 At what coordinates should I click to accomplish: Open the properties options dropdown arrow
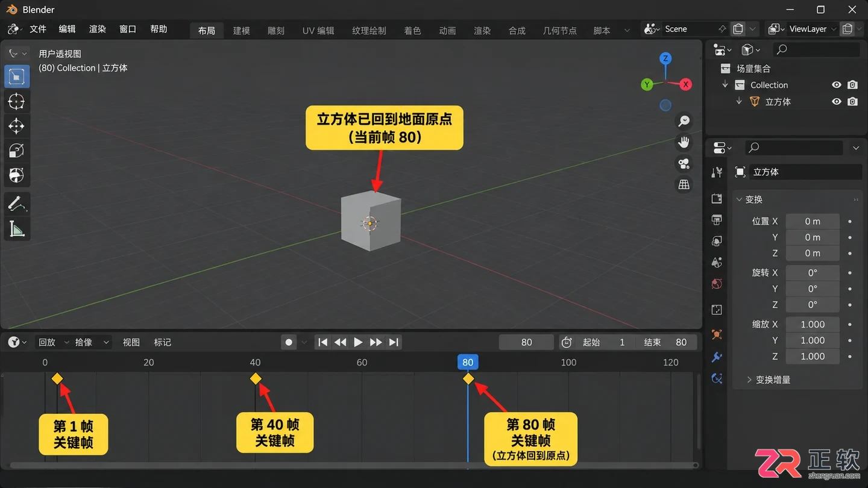856,148
